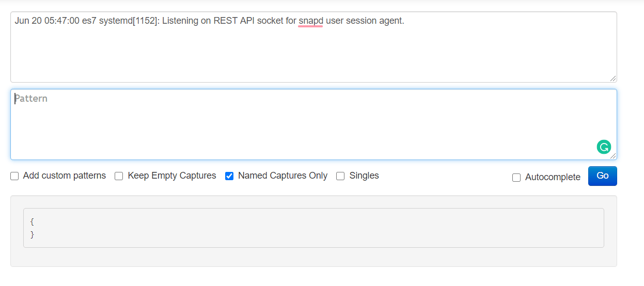The image size is (644, 286).
Task: Click the "Named Captures Only" label text
Action: (x=282, y=176)
